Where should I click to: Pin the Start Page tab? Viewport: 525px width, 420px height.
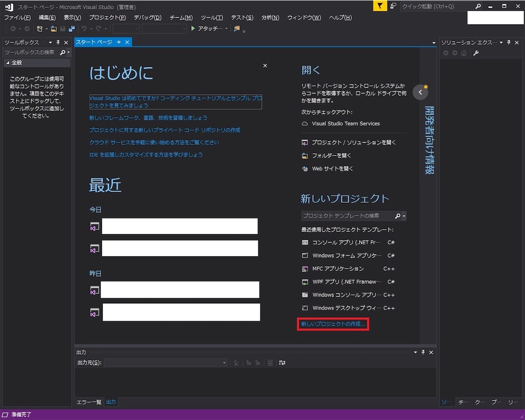(118, 42)
